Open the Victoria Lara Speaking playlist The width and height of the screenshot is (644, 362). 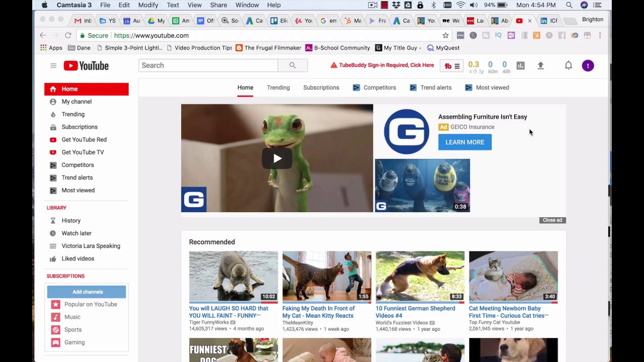click(91, 246)
